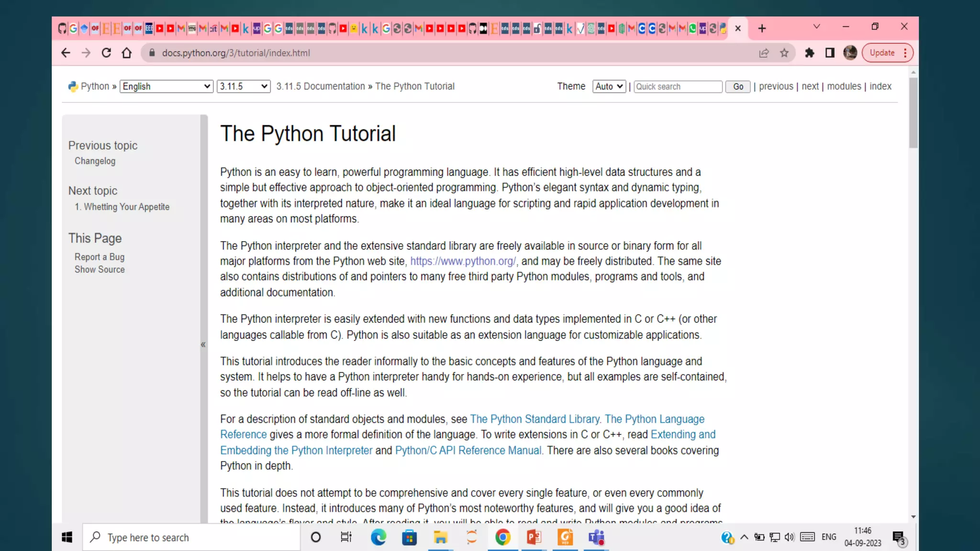Viewport: 980px width, 551px height.
Task: Click the browser reload icon
Action: [x=106, y=53]
